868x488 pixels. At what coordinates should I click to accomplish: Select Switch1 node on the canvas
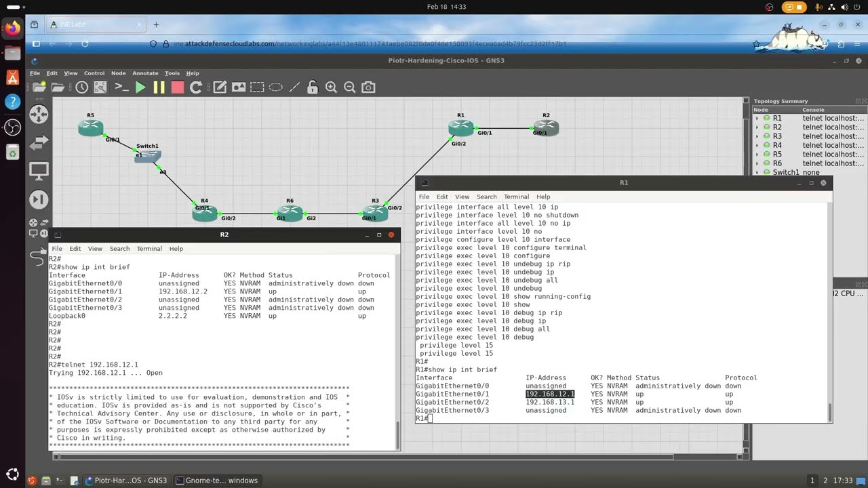coord(147,157)
